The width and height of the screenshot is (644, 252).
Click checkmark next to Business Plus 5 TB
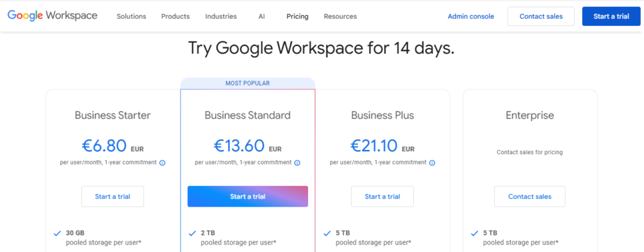(x=327, y=234)
